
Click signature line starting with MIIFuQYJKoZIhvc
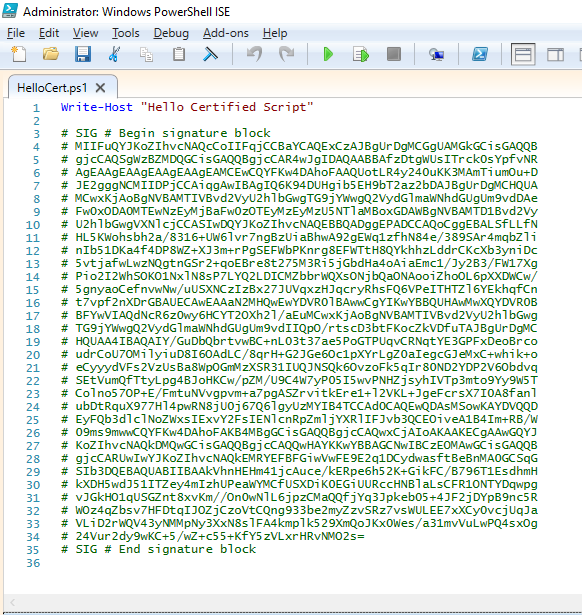(299, 146)
